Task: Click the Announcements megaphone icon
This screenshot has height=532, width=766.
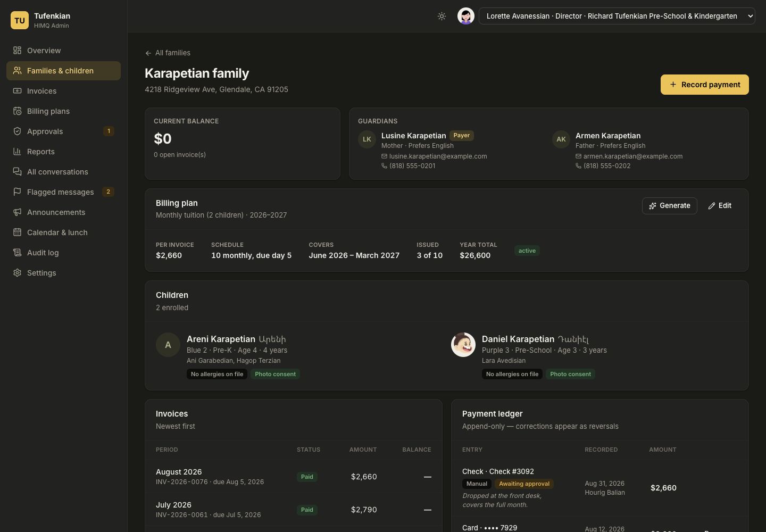Action: click(17, 212)
